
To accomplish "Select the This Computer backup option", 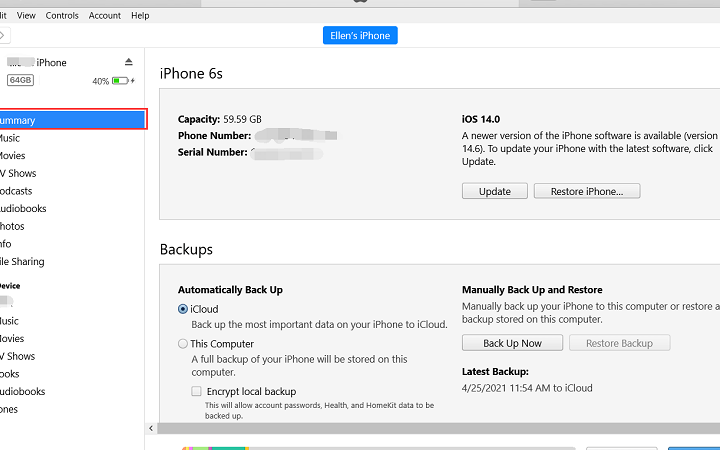I will point(183,343).
